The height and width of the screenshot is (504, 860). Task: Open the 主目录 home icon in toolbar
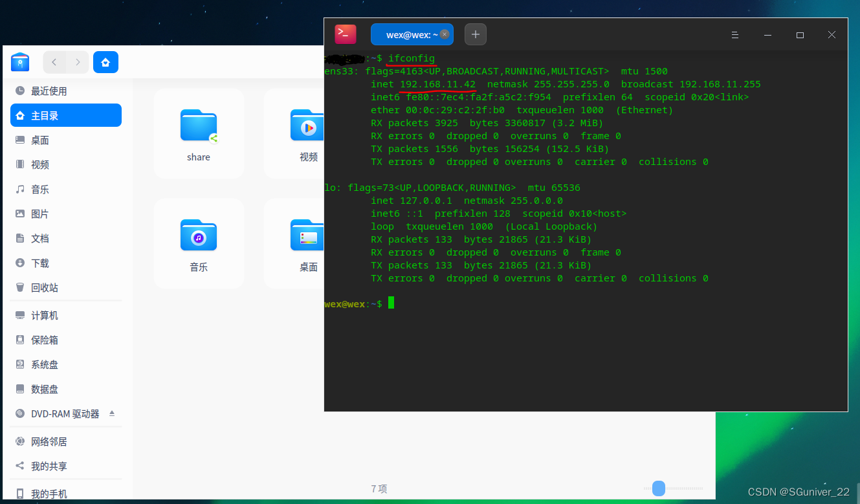(105, 61)
